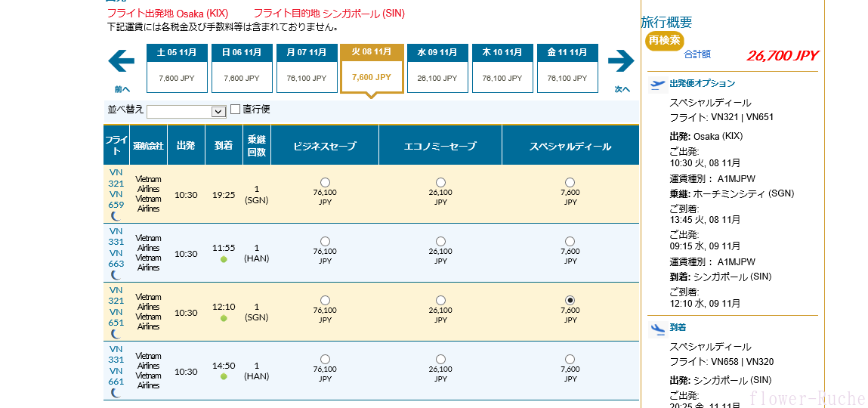Select ビジネスセーブ fare for VN321 VN651
Viewport: 868px width, 408px height.
coord(325,300)
